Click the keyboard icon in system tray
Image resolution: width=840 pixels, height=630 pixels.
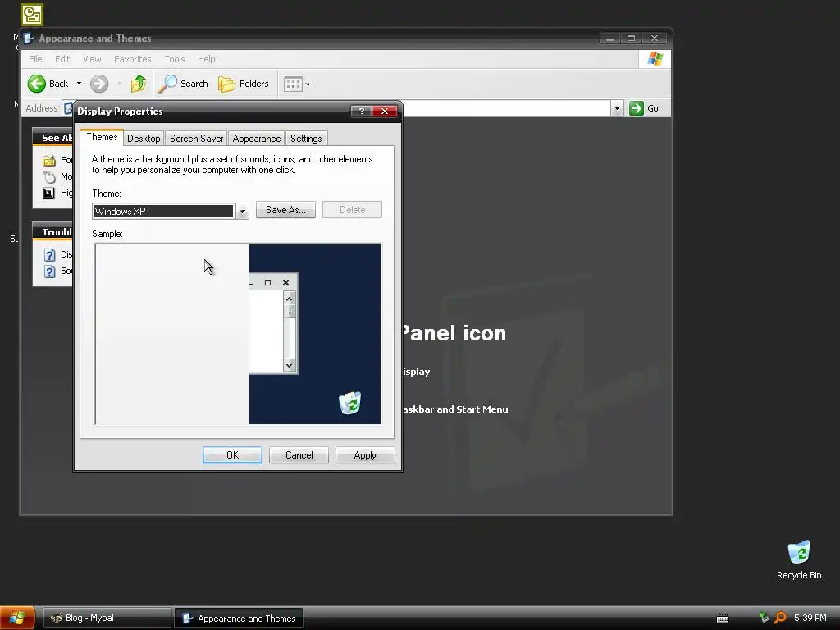coord(722,619)
